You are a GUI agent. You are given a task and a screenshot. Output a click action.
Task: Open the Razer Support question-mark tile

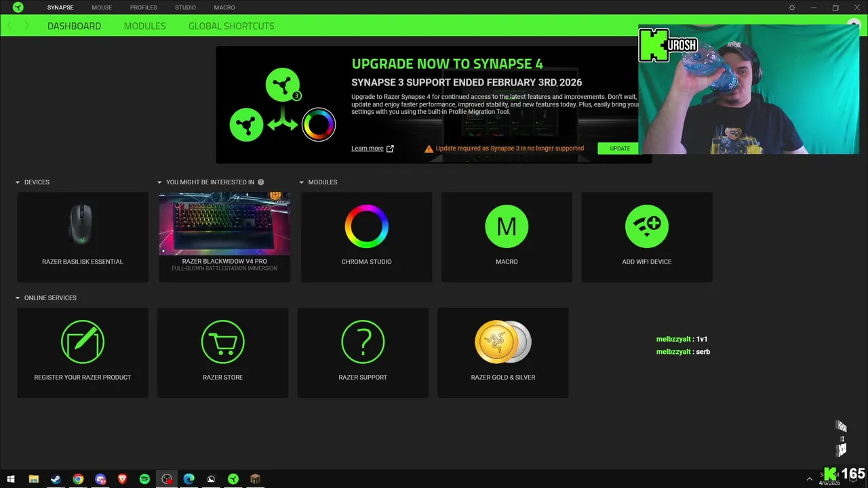[363, 352]
